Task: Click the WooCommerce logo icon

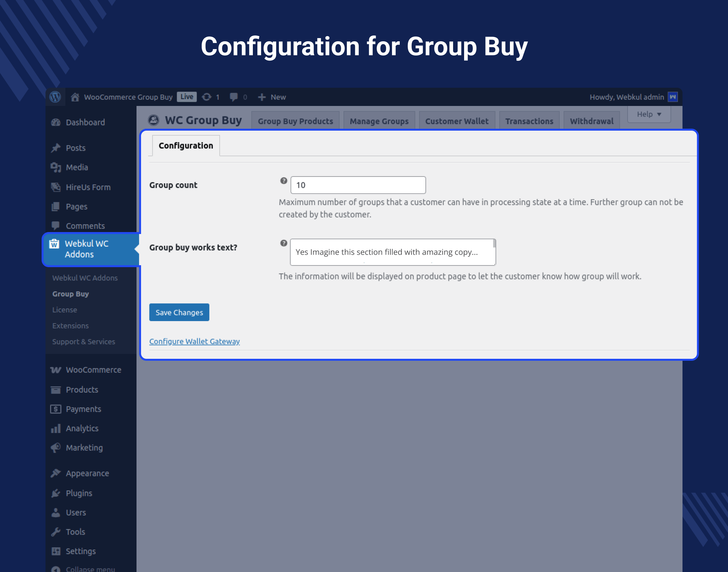Action: [56, 370]
